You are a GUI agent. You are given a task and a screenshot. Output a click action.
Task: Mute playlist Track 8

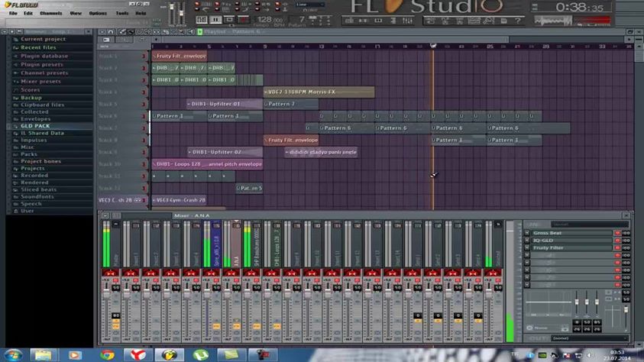144,140
